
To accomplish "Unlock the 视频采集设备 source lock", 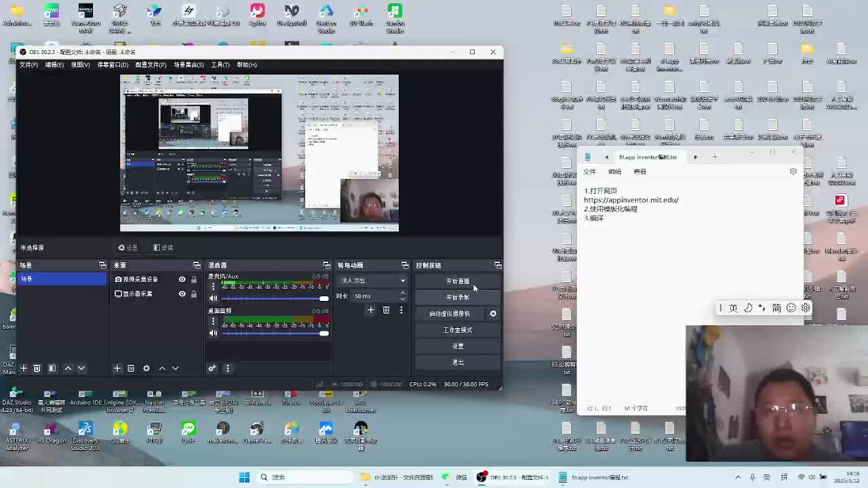I will point(193,279).
